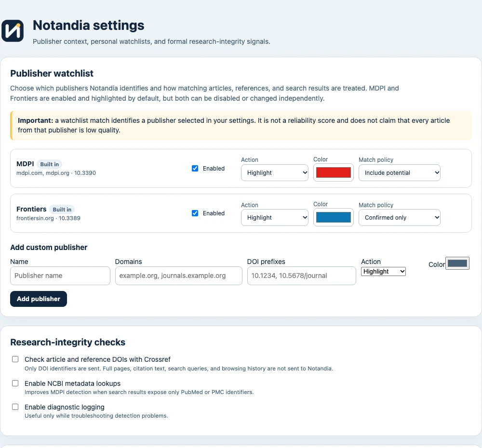Image resolution: width=482 pixels, height=448 pixels.
Task: Click the Notandia settings title
Action: (89, 25)
